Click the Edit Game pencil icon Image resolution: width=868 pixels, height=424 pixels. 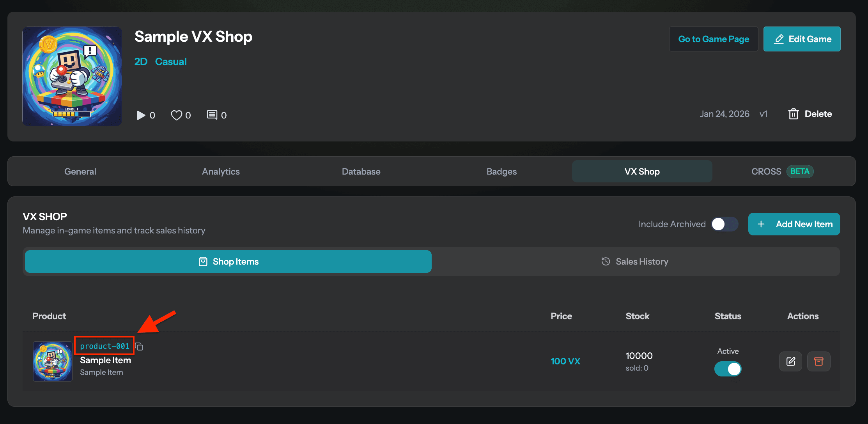tap(779, 39)
